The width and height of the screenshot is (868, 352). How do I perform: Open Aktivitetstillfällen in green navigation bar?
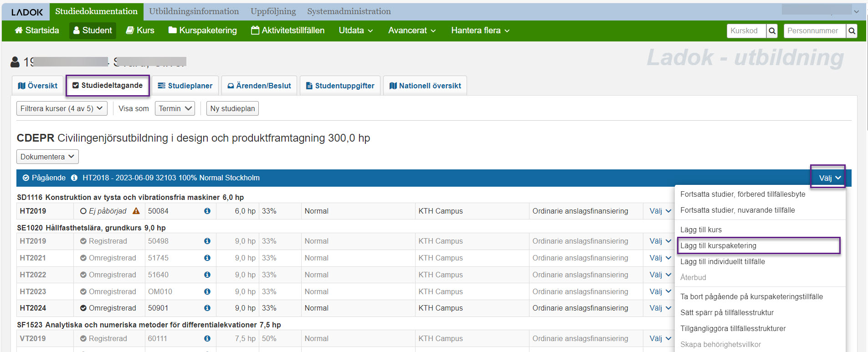pyautogui.click(x=288, y=31)
